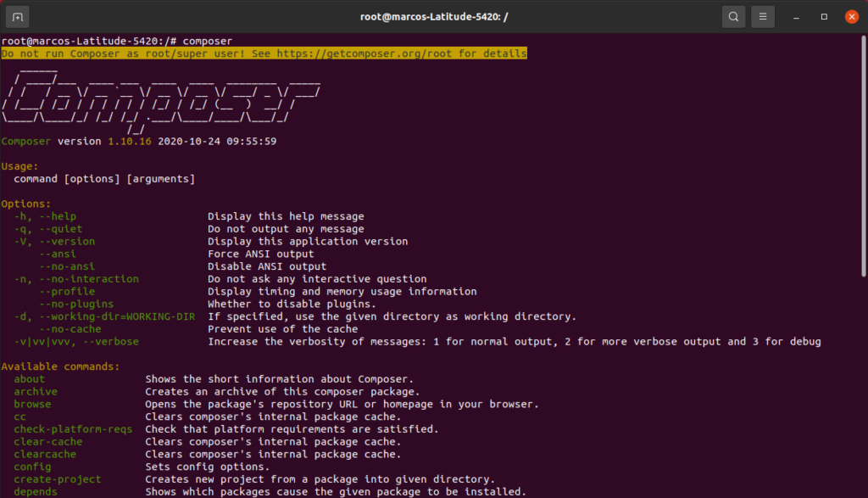The height and width of the screenshot is (498, 868).
Task: Click 'Creates an archive of this composer package.'
Action: (x=283, y=392)
